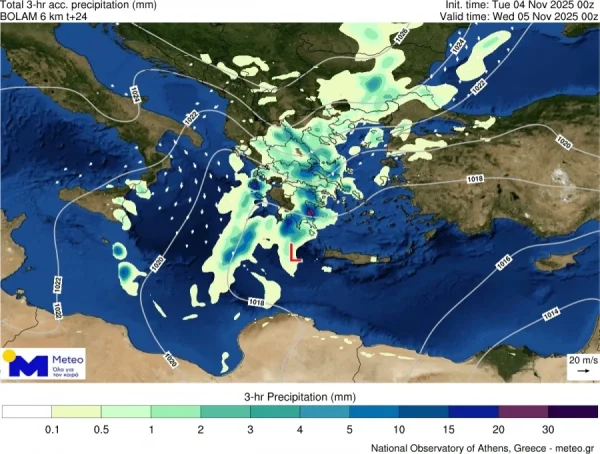Pick the white swatch at legend's left end
This screenshot has width=600, height=454.
(27, 411)
